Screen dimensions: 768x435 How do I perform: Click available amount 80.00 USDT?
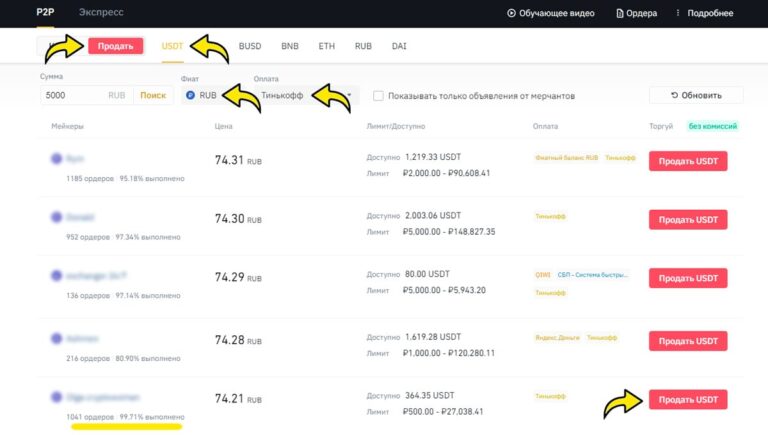(427, 274)
